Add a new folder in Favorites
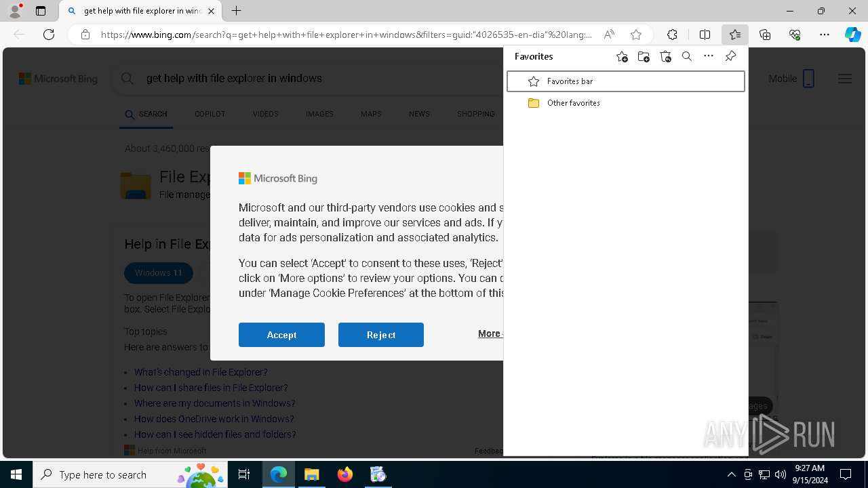Screen dimensions: 868x488 pos(644,57)
